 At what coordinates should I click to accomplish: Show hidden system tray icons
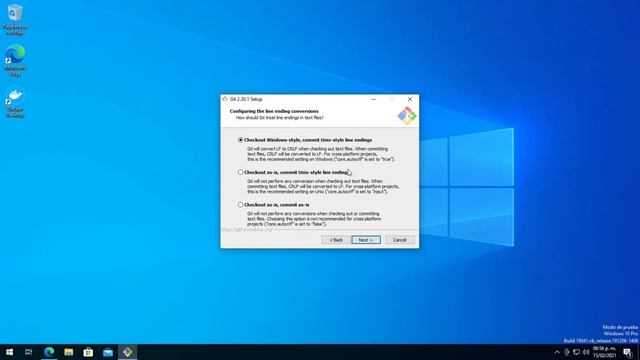coord(557,352)
